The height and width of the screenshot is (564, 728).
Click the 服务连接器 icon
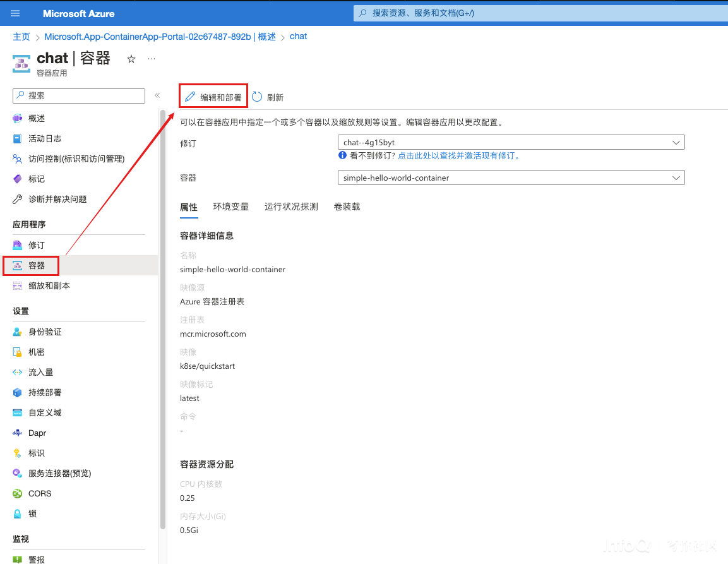point(17,474)
